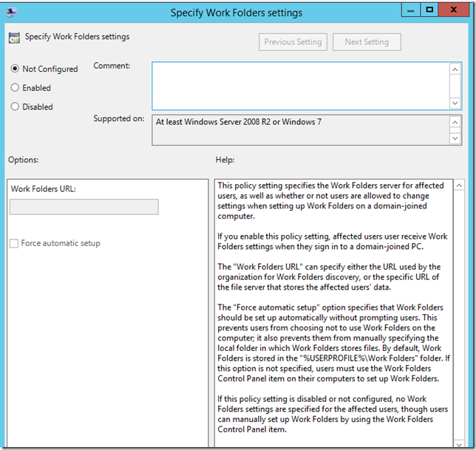
Task: Select the Disabled radio button
Action: [x=16, y=106]
